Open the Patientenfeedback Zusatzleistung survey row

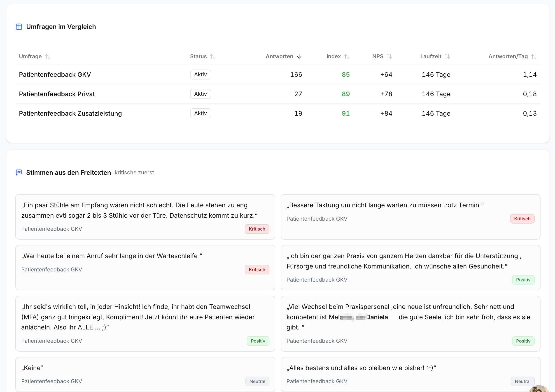[x=278, y=113]
